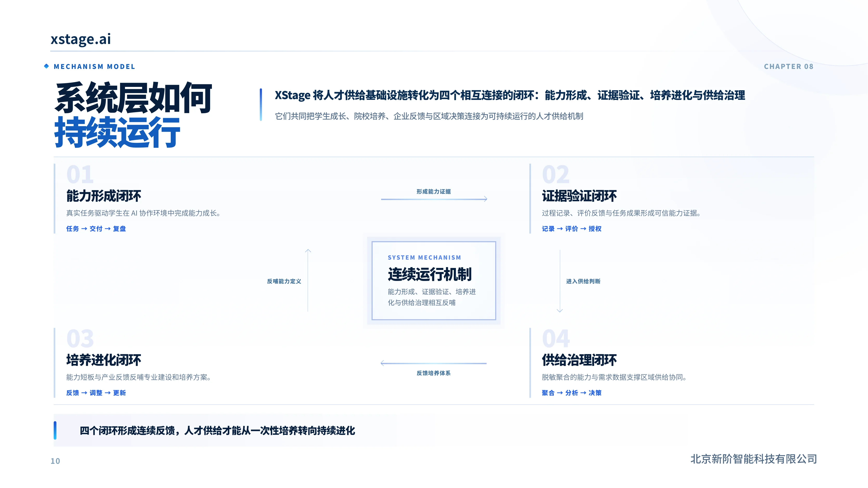
Task: Click the 反哺能力定义 arrow label
Action: [x=284, y=281]
